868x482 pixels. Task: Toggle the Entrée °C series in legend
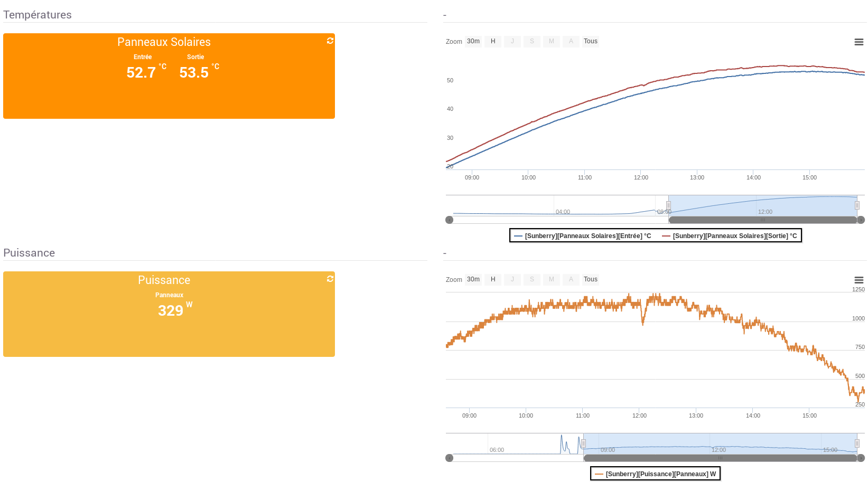coord(583,236)
